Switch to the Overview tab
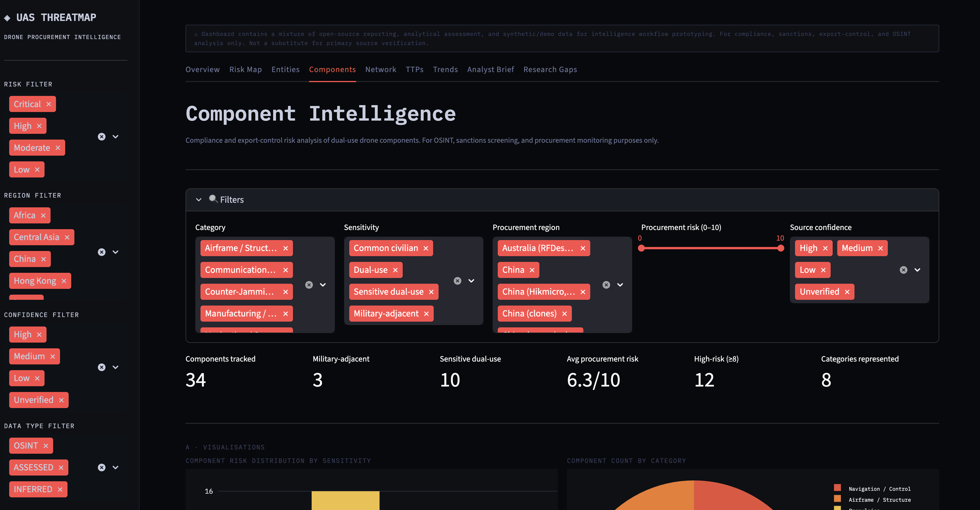 coord(202,69)
